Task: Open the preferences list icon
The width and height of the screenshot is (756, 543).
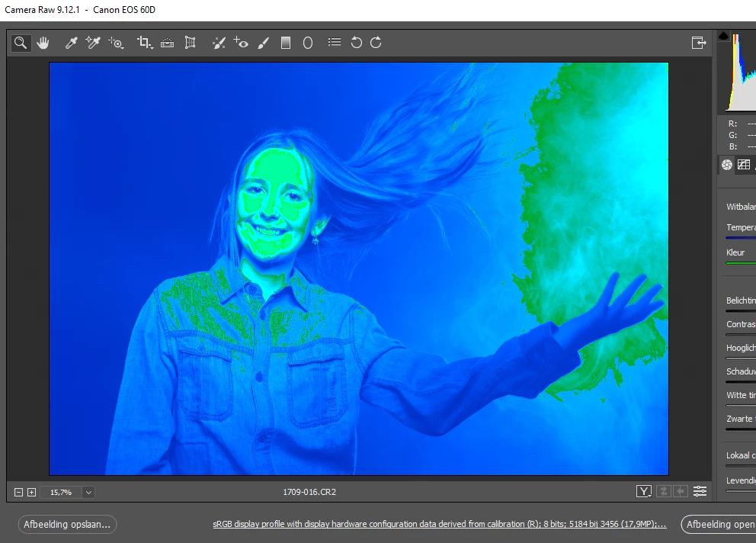Action: click(334, 43)
